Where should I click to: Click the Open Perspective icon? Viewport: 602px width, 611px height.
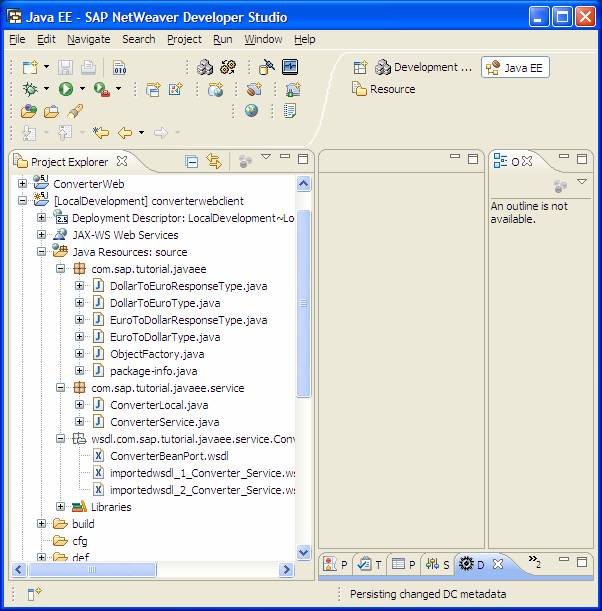pyautogui.click(x=360, y=67)
